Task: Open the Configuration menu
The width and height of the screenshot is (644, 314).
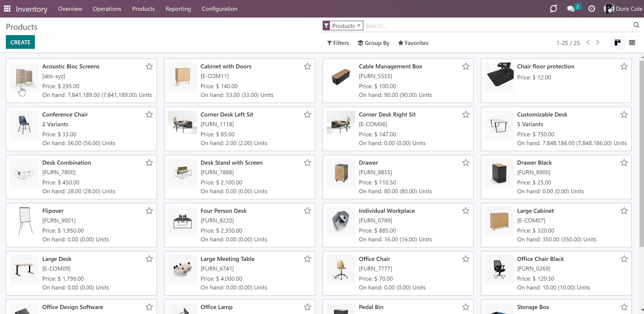Action: coord(219,9)
